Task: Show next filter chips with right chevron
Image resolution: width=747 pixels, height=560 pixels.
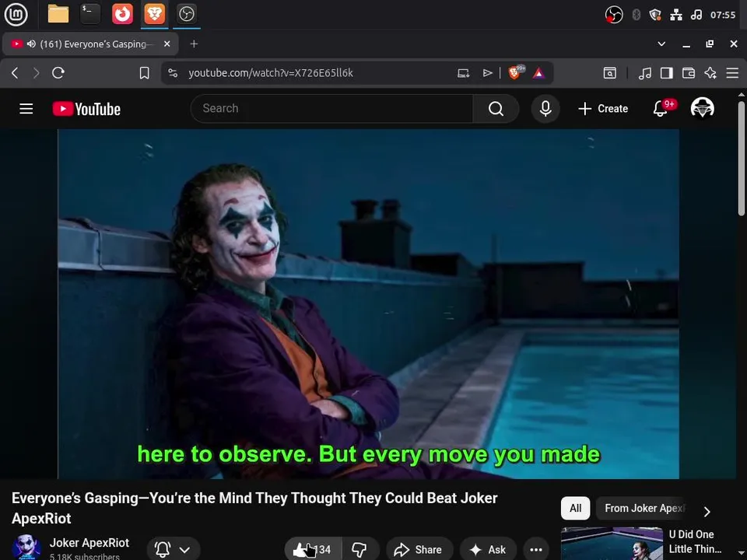Action: [x=707, y=512]
